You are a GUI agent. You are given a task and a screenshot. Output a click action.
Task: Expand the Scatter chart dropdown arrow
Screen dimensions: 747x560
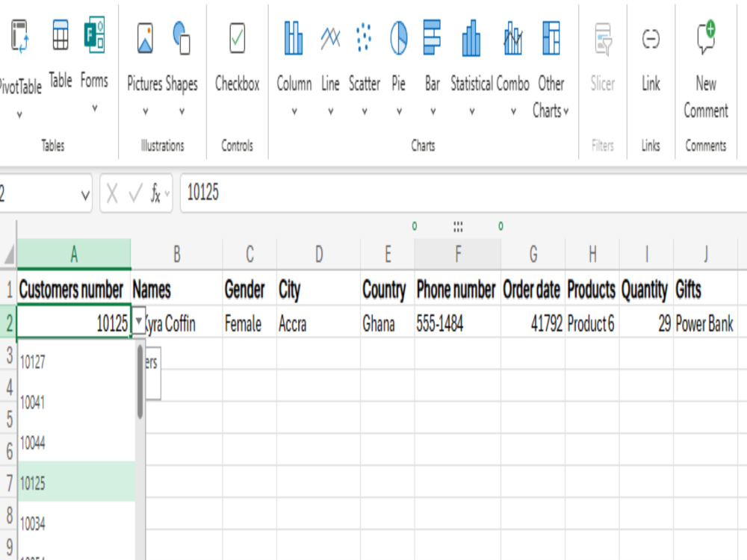pos(365,111)
